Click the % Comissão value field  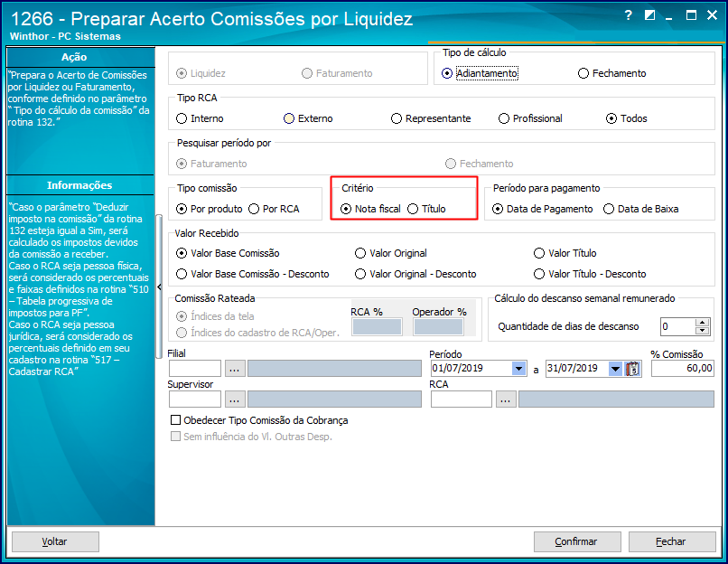coord(683,369)
